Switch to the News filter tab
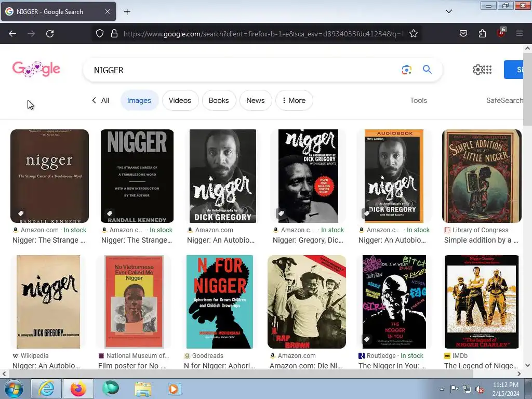Image resolution: width=532 pixels, height=399 pixels. click(256, 100)
